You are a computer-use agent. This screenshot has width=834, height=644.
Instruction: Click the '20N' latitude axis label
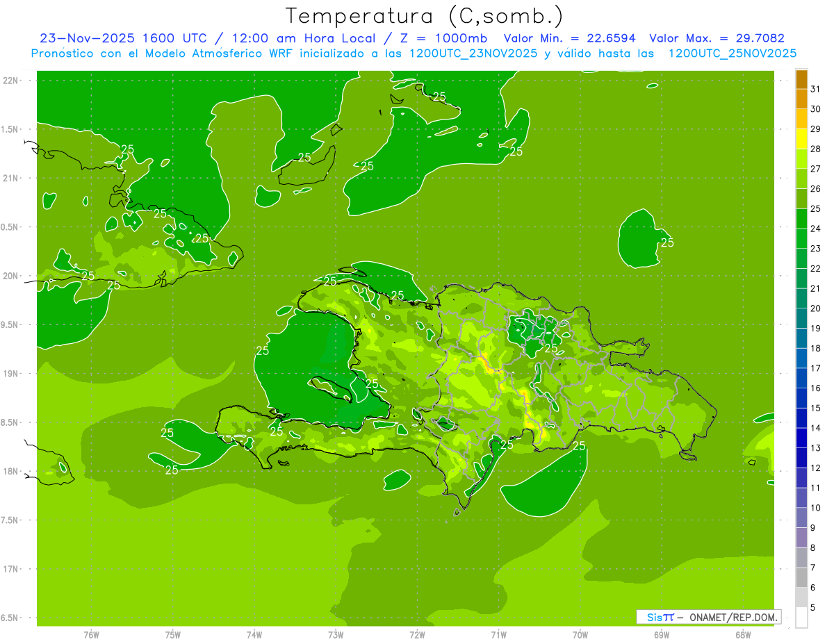click(12, 276)
